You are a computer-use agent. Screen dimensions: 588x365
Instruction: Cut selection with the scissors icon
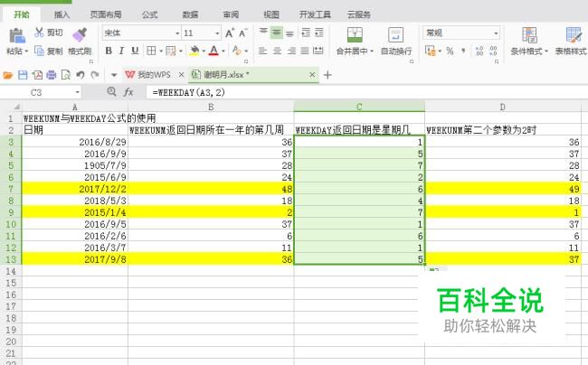coord(39,33)
